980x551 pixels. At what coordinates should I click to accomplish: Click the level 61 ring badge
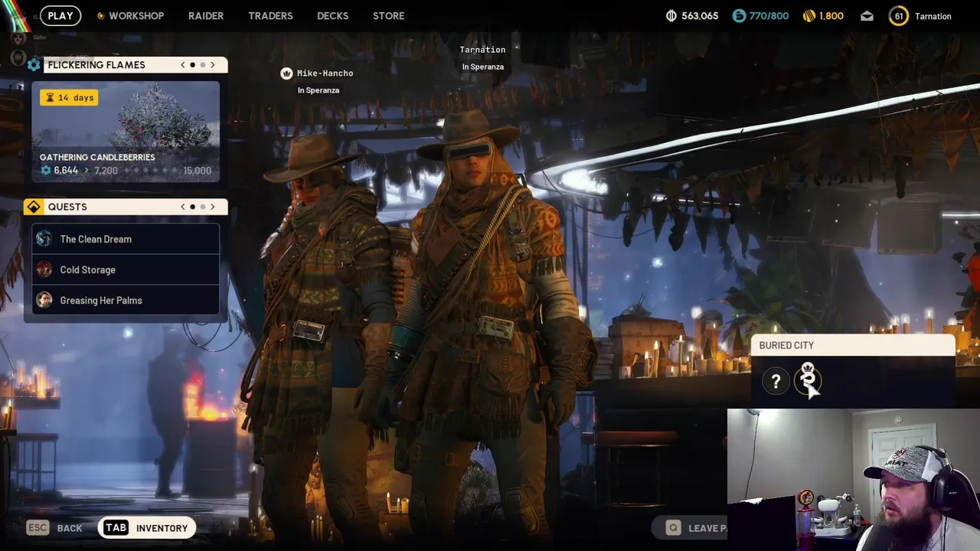click(x=899, y=16)
